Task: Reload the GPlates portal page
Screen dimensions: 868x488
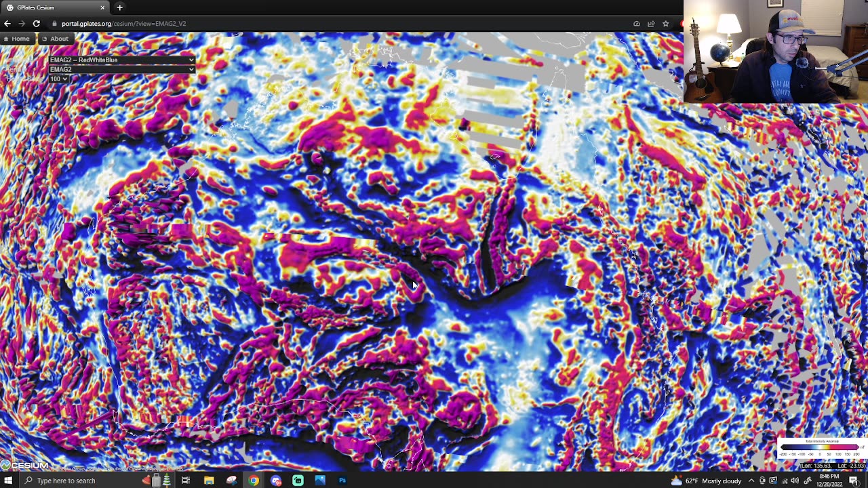Action: (37, 24)
